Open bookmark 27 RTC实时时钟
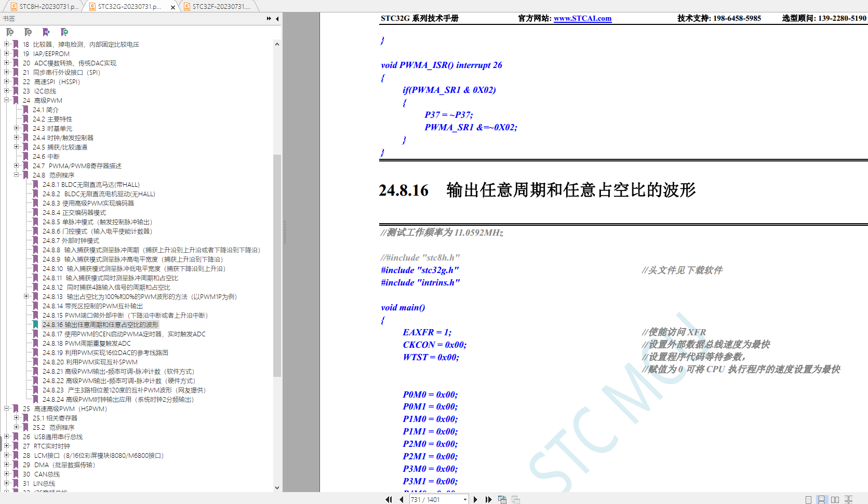 coord(46,446)
